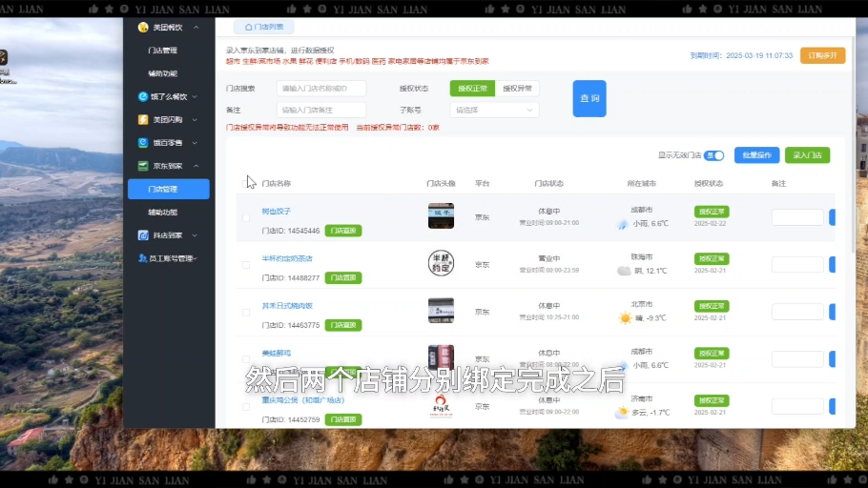Click 门店置顶 for store ID 14545446
Image resolution: width=868 pixels, height=488 pixels.
pos(343,231)
